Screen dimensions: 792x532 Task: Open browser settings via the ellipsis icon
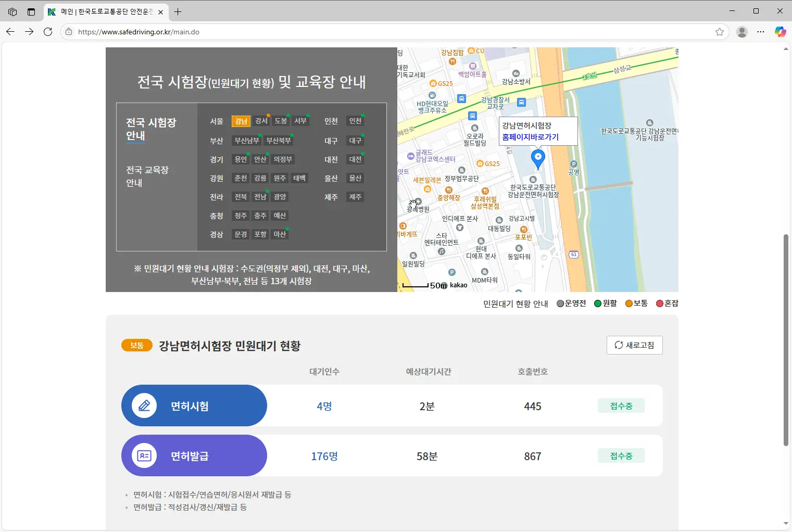click(x=761, y=32)
